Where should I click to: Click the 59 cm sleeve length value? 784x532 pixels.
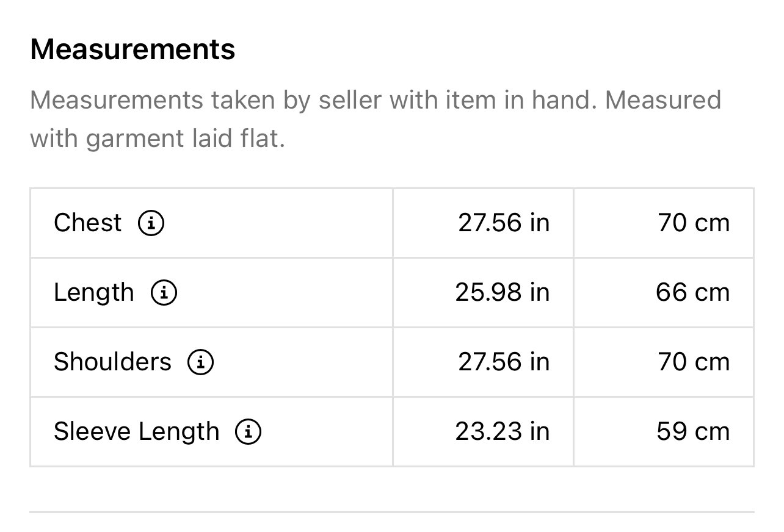(693, 432)
